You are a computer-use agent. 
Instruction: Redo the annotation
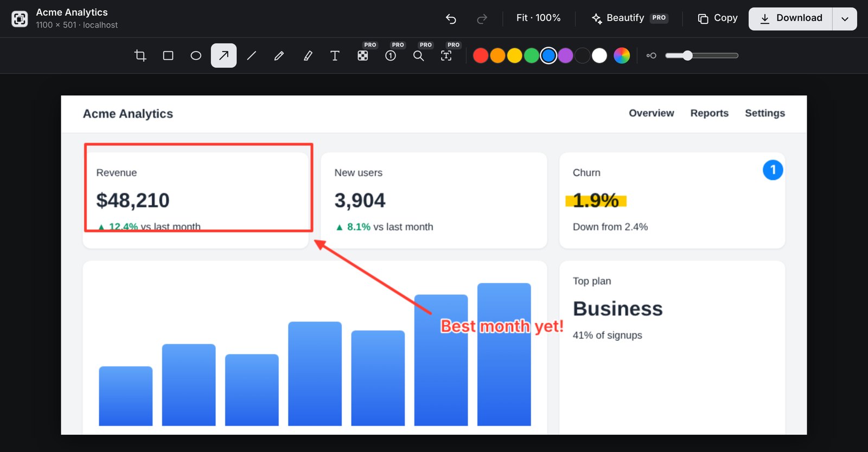click(482, 19)
